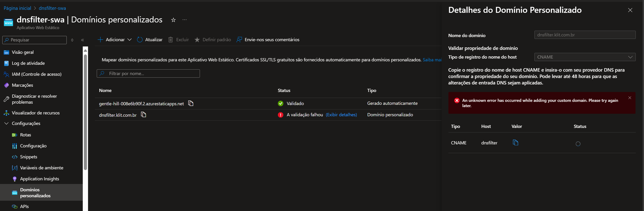Click the Application Insights lightbulb icon
This screenshot has width=644, height=211.
click(x=14, y=179)
